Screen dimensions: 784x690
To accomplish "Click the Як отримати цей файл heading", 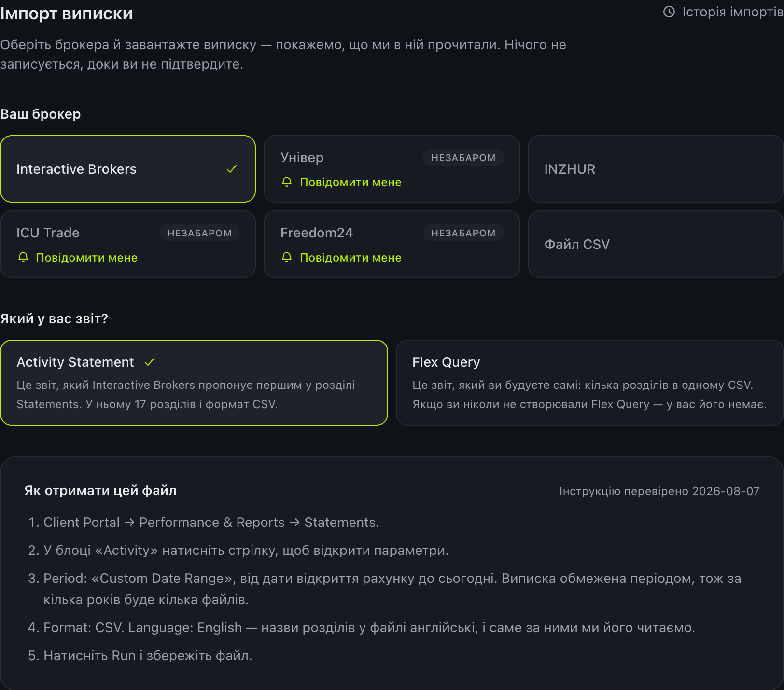I will pos(100,491).
